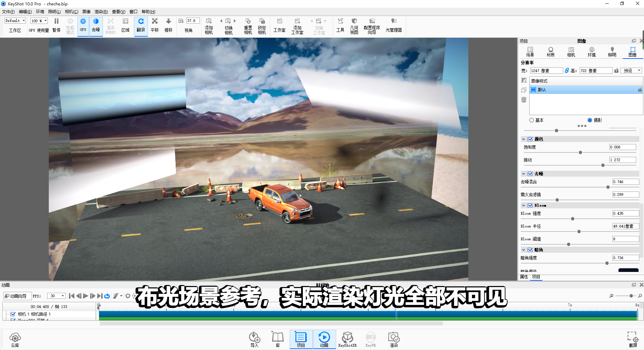Click the image width input showing 1247
Image resolution: width=644 pixels, height=350 pixels.
pyautogui.click(x=546, y=70)
